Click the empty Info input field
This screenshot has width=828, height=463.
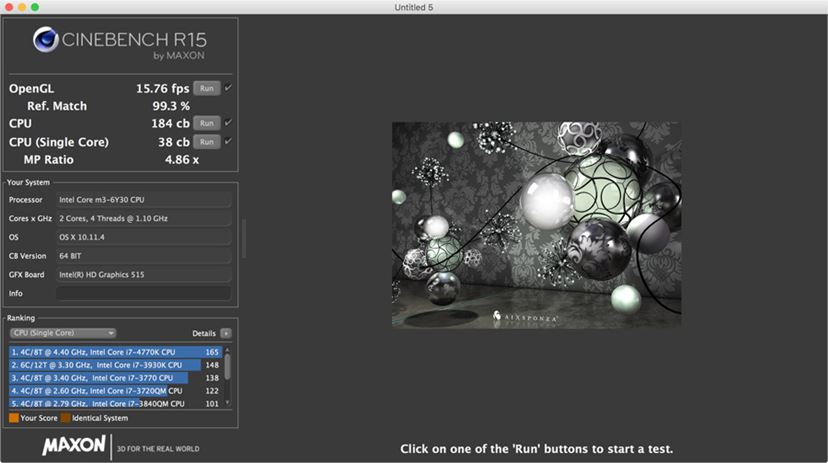[144, 293]
